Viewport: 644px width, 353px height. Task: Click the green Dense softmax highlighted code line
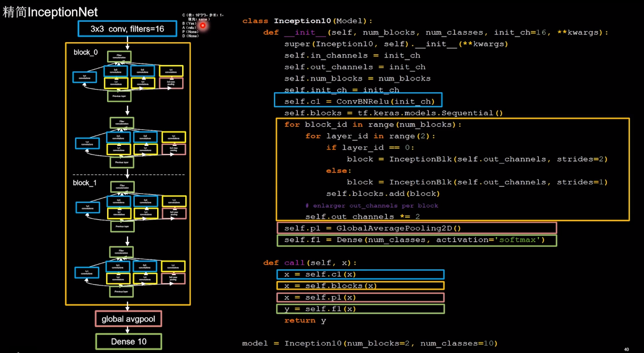[416, 240]
